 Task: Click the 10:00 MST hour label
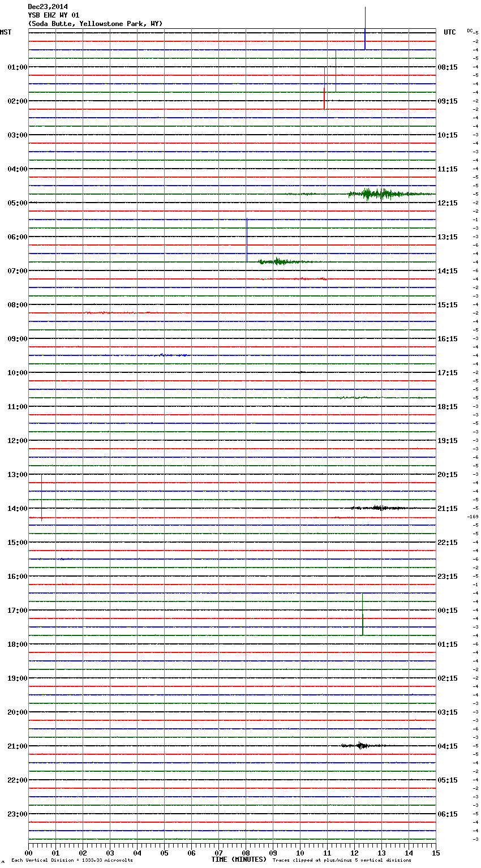coord(18,373)
